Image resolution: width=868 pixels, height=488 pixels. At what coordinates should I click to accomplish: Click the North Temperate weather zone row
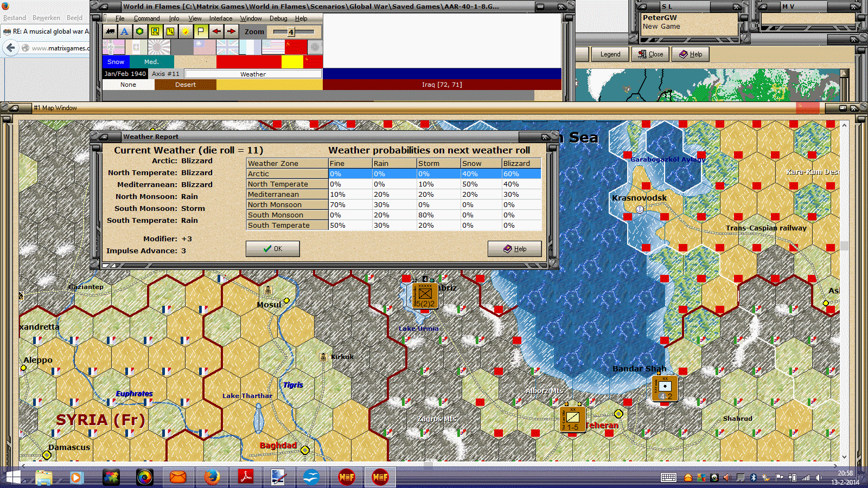tap(393, 184)
